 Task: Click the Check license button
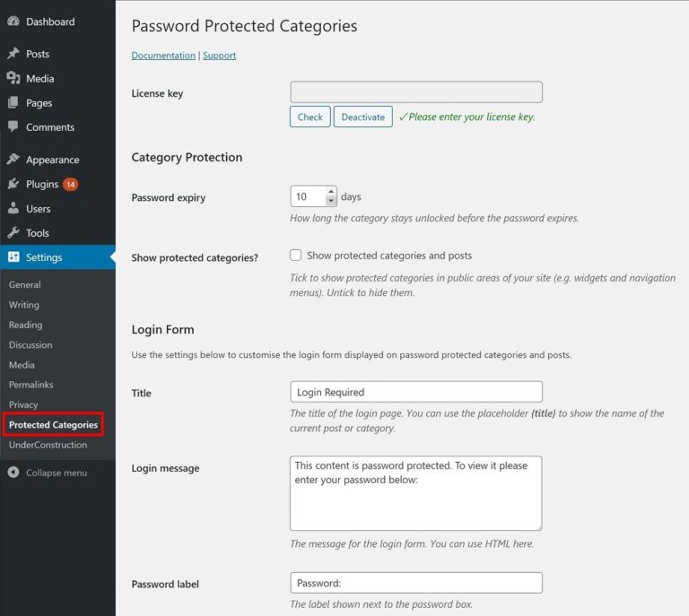(310, 117)
